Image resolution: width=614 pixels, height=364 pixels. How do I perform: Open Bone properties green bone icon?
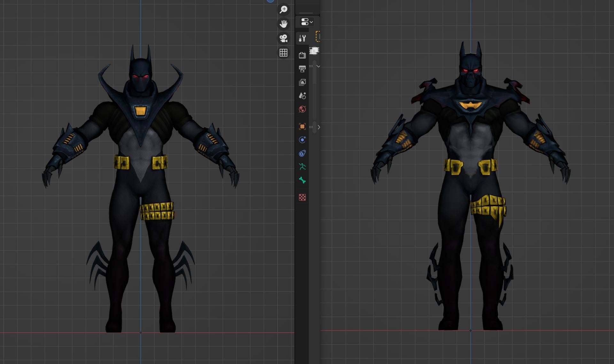[302, 180]
